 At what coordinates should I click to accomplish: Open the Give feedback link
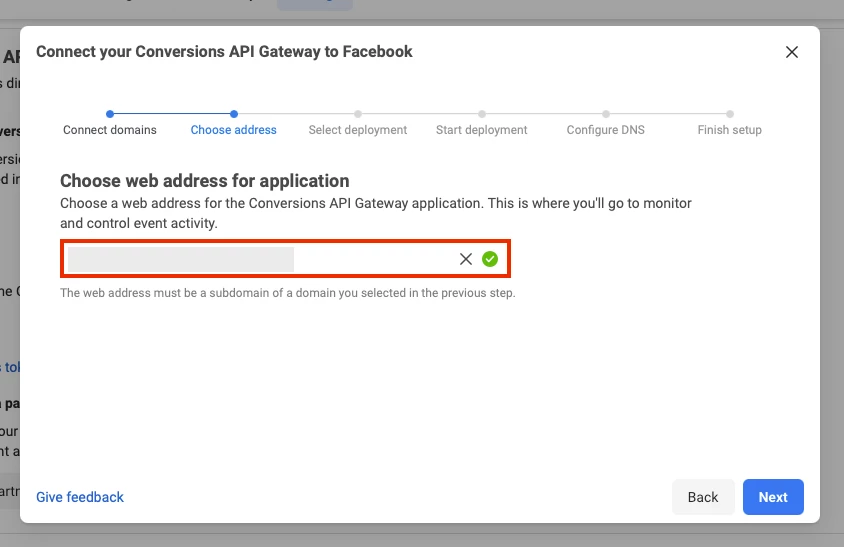[x=80, y=497]
